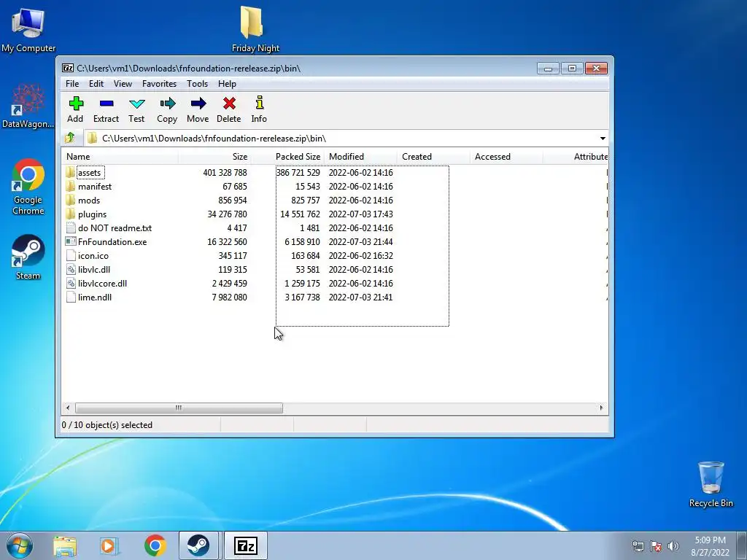Open Chrome from the taskbar
This screenshot has width=747, height=560.
[155, 545]
